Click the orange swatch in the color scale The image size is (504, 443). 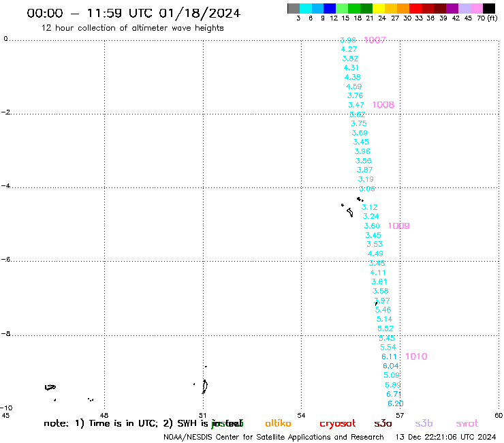pos(403,8)
